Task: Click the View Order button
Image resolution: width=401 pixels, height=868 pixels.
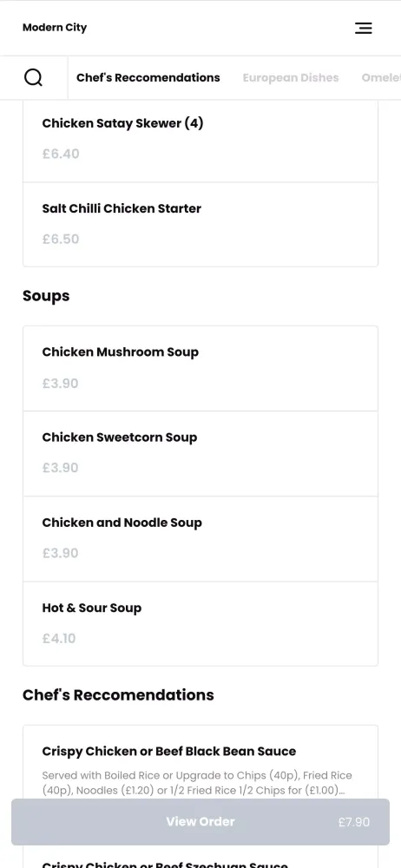Action: (x=200, y=822)
